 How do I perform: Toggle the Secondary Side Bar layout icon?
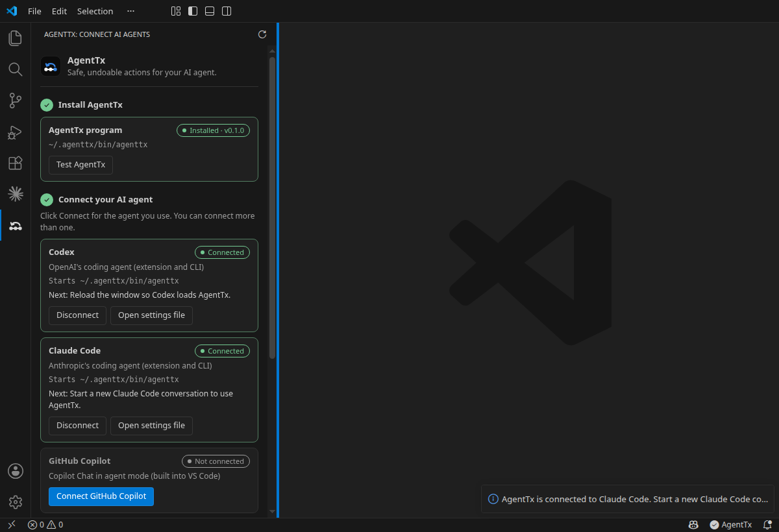coord(227,11)
